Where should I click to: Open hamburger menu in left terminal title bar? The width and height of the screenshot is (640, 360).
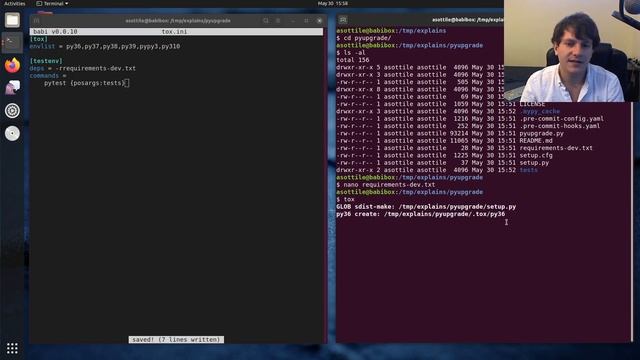click(x=278, y=20)
